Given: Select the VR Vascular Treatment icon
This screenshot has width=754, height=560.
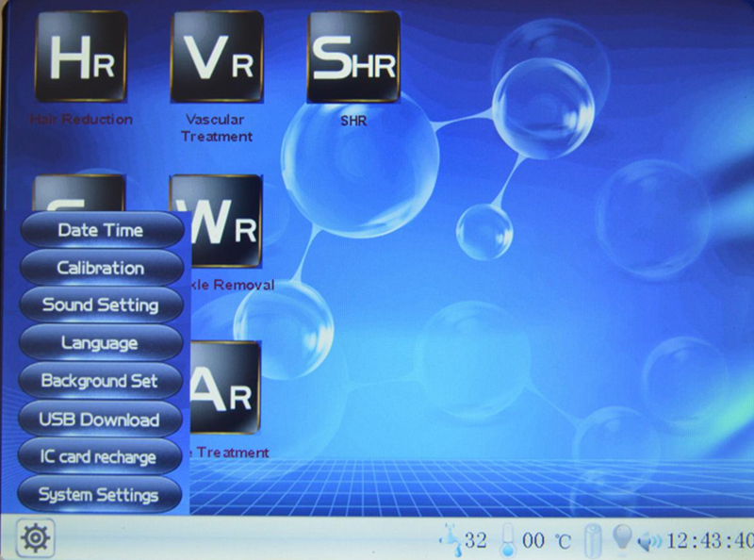Looking at the screenshot, I should coord(217,57).
